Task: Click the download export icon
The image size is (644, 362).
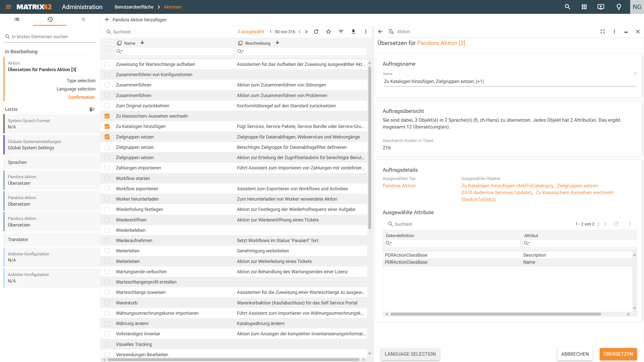Action: click(353, 32)
